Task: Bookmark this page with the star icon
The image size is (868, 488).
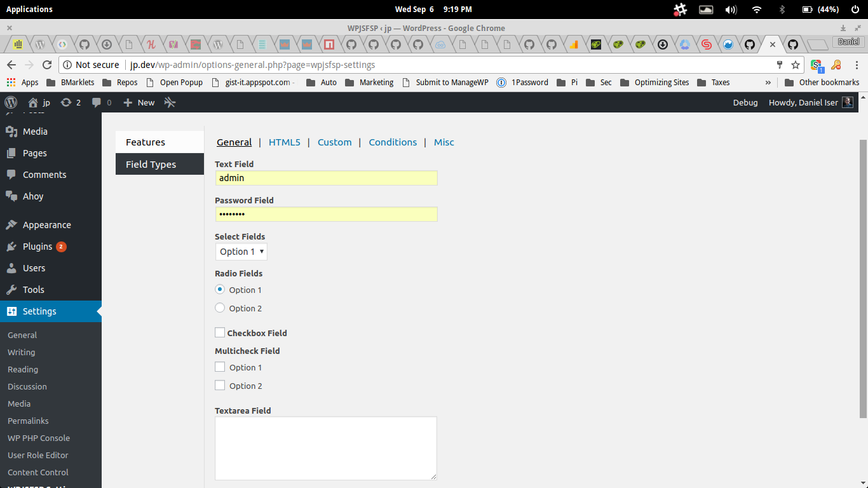Action: tap(796, 65)
